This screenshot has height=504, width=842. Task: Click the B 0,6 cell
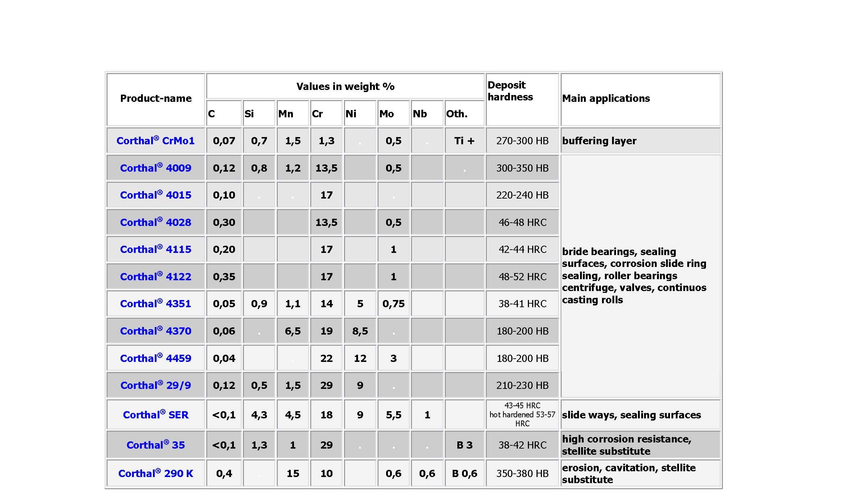click(x=465, y=473)
